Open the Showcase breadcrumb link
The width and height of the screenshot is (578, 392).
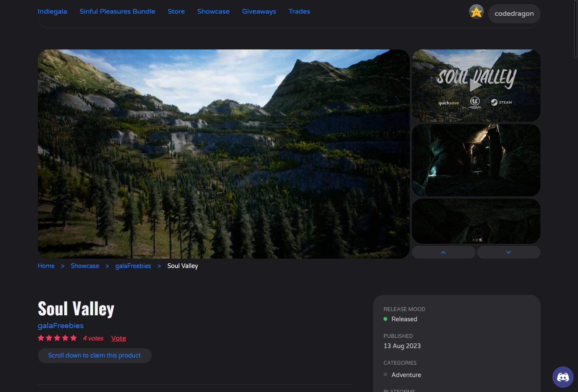pyautogui.click(x=85, y=266)
